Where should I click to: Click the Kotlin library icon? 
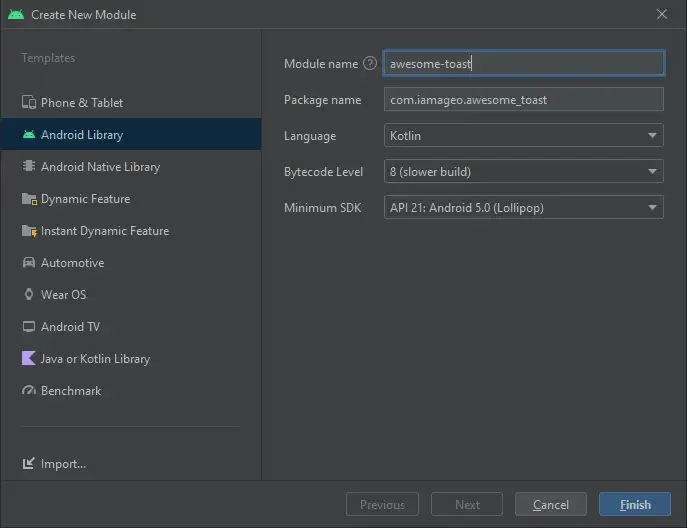[28, 358]
